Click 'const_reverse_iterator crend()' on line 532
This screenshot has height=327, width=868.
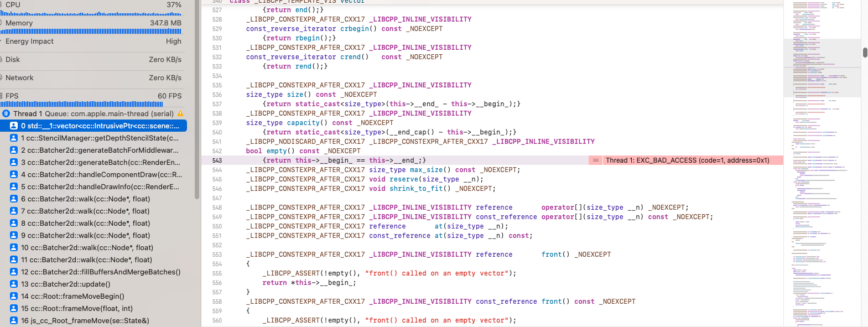pos(308,57)
